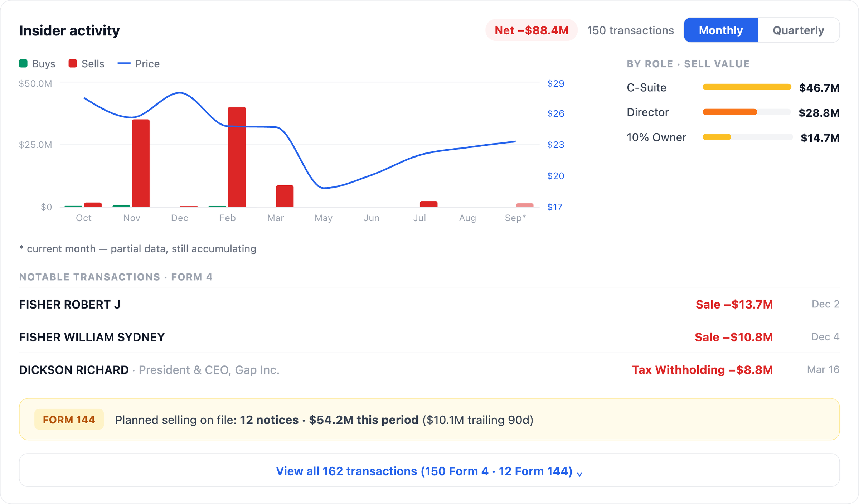Click the October sells bar
The height and width of the screenshot is (504, 859).
(93, 205)
